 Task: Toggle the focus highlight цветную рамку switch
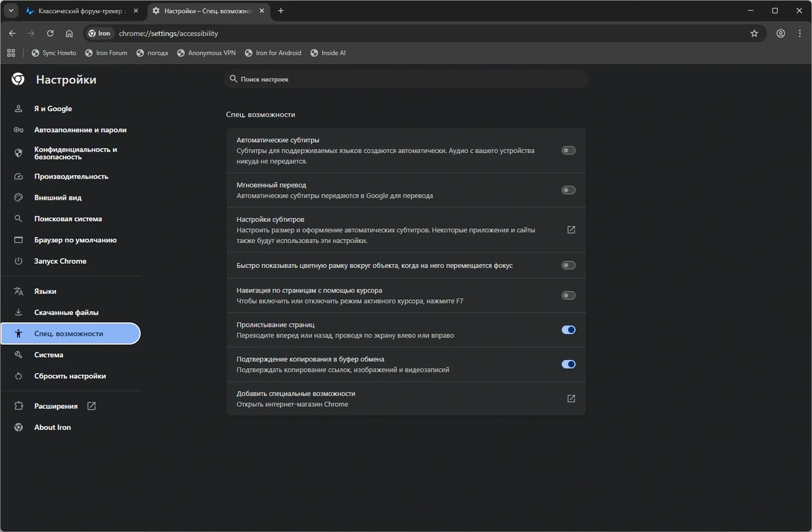point(568,265)
